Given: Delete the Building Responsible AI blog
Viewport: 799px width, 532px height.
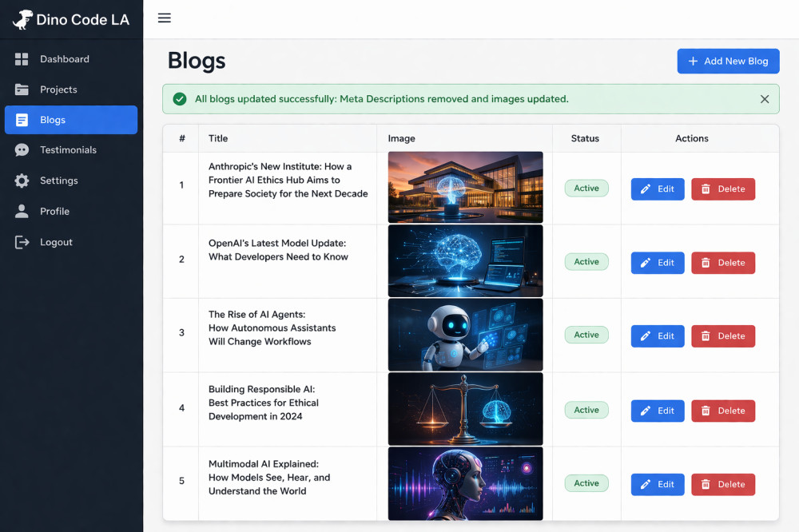Looking at the screenshot, I should pyautogui.click(x=722, y=411).
